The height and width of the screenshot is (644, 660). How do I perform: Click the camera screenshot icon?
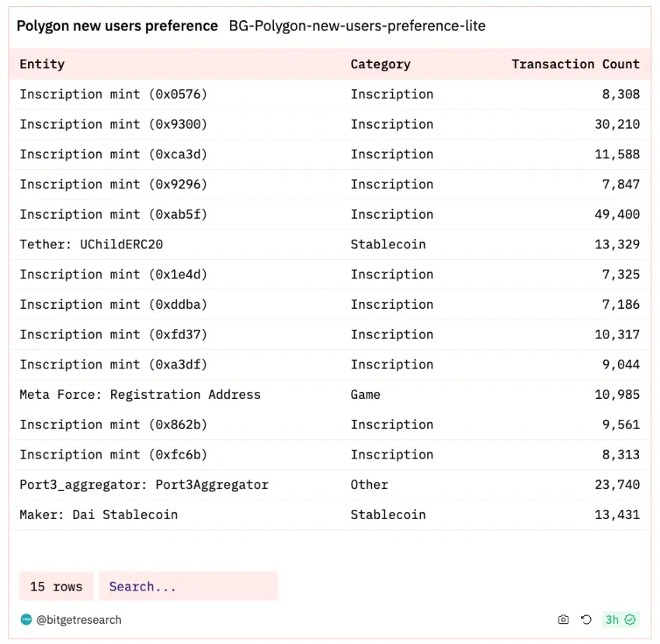(x=564, y=619)
